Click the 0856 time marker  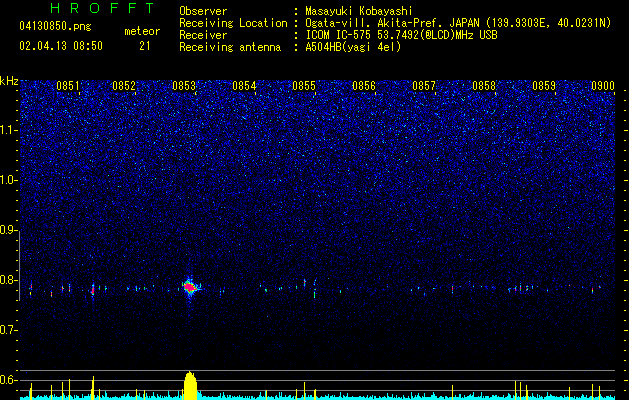pyautogui.click(x=364, y=86)
